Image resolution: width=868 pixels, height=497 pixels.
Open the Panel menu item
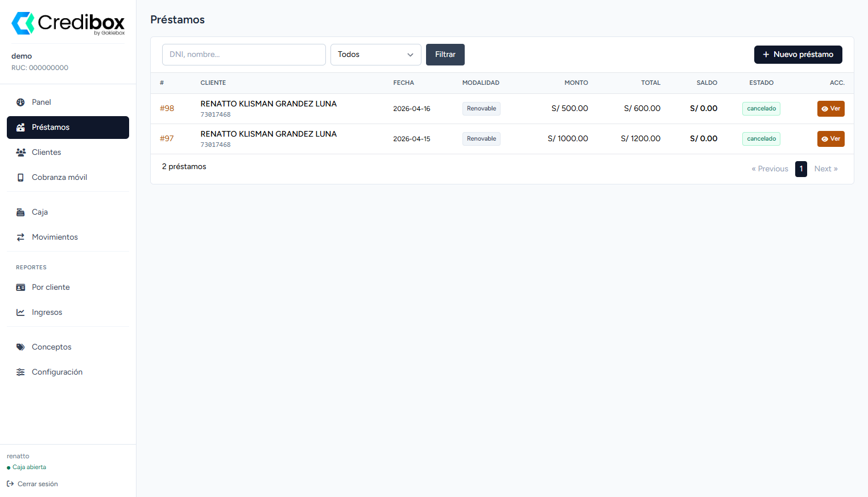pos(68,102)
